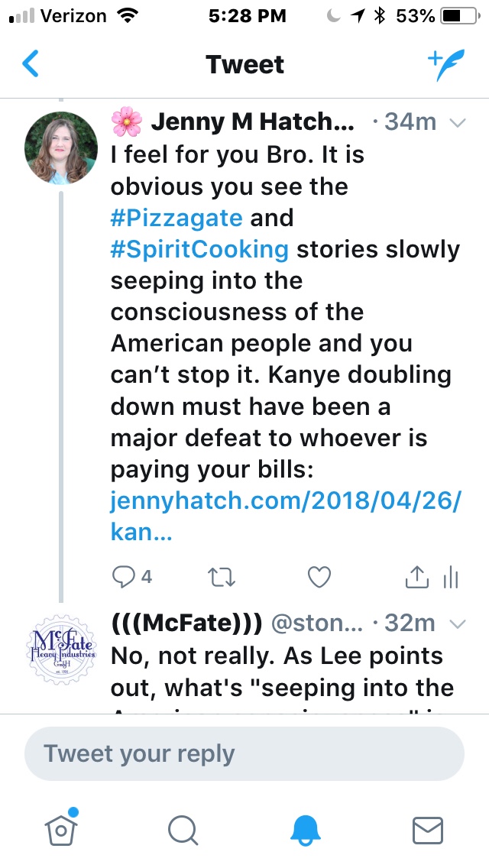Like Jenny M Hatch's tweet
Screen dimensions: 489x868
(x=319, y=578)
